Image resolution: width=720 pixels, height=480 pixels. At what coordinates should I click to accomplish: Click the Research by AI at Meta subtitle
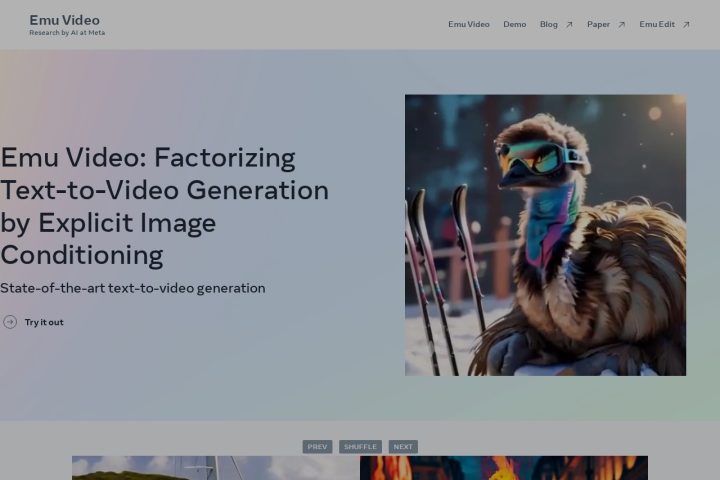[67, 33]
